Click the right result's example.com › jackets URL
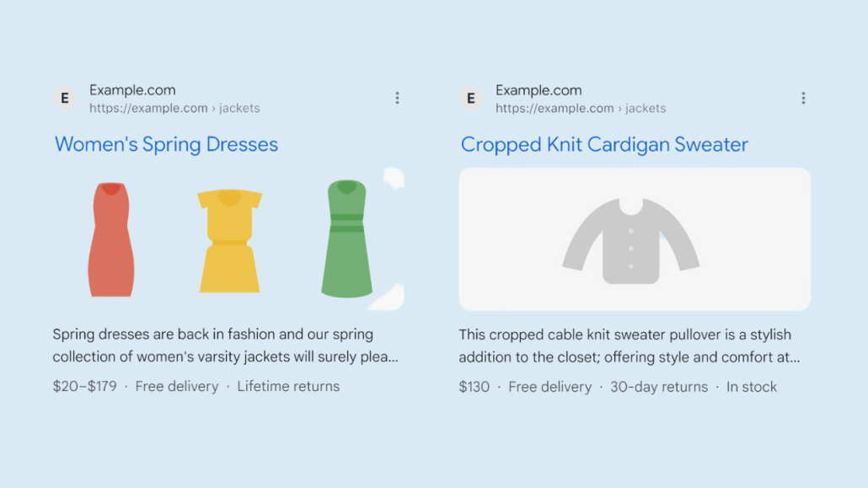 pyautogui.click(x=581, y=108)
